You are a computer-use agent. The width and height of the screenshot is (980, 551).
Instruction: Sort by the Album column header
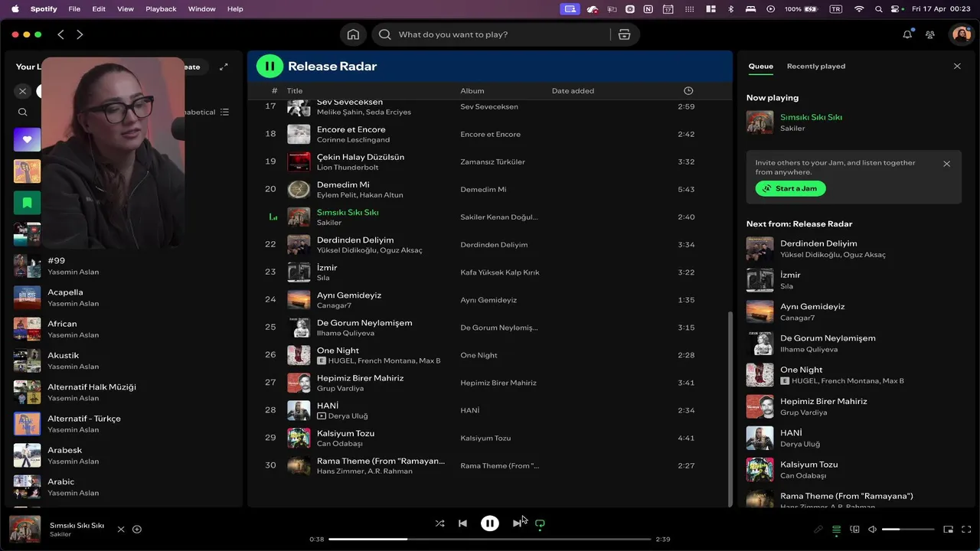472,90
